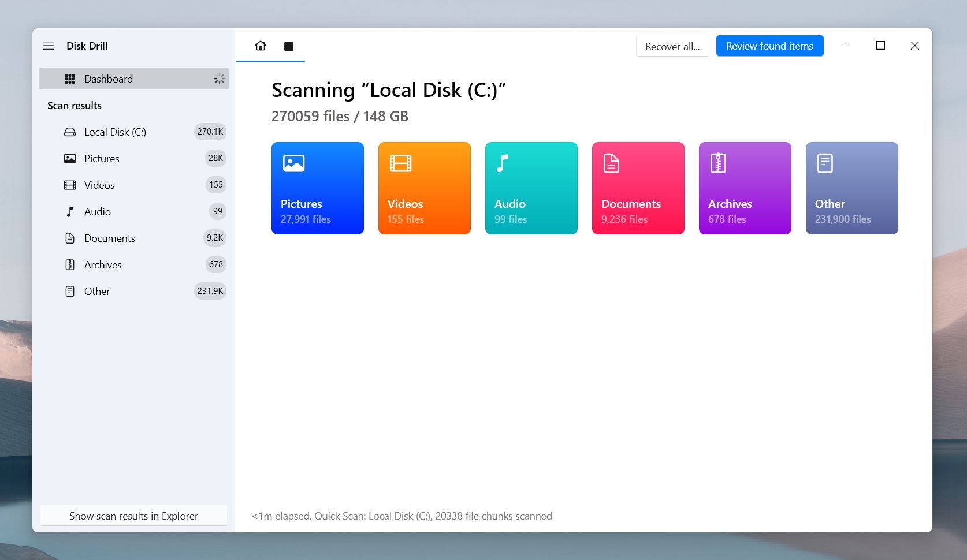967x560 pixels.
Task: Click the 28K Pictures count badge
Action: [215, 158]
